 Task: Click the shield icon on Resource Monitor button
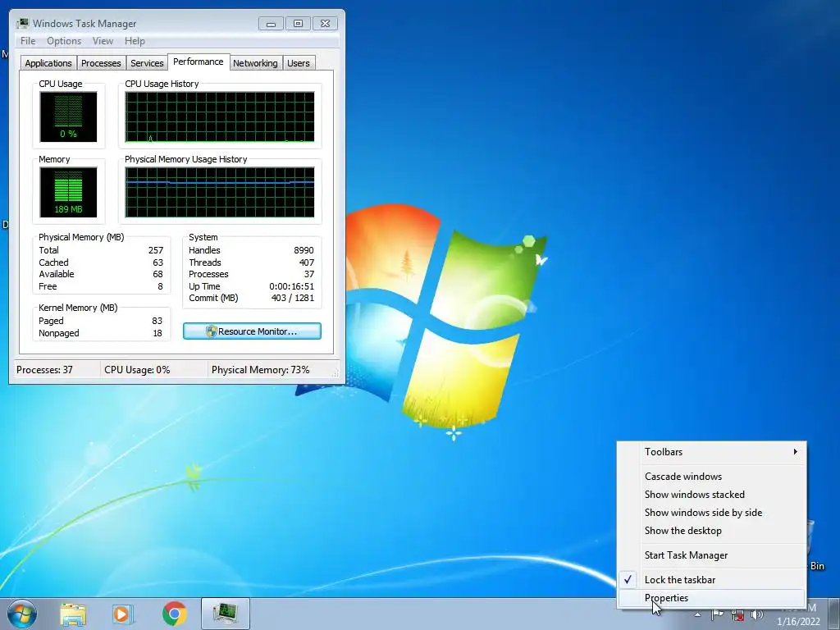211,331
